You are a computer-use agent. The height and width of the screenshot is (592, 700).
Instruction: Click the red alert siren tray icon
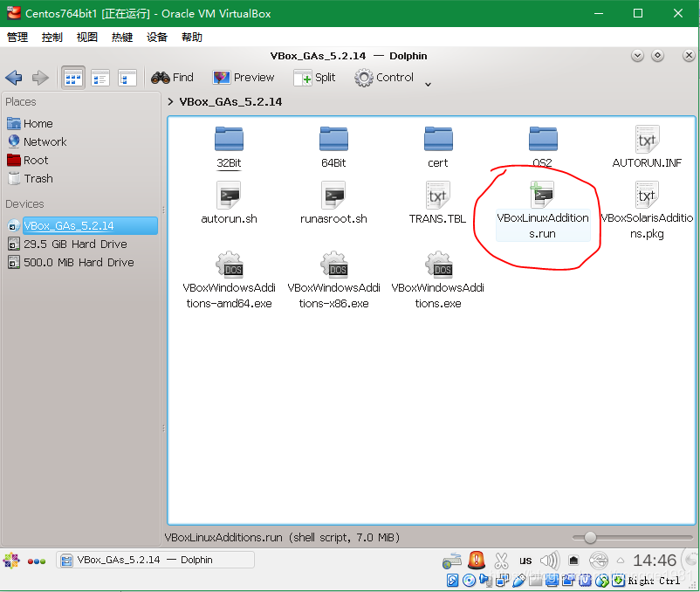point(477,560)
